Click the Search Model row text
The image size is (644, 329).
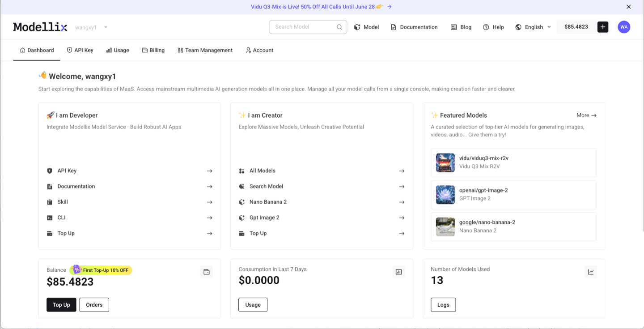(x=266, y=187)
